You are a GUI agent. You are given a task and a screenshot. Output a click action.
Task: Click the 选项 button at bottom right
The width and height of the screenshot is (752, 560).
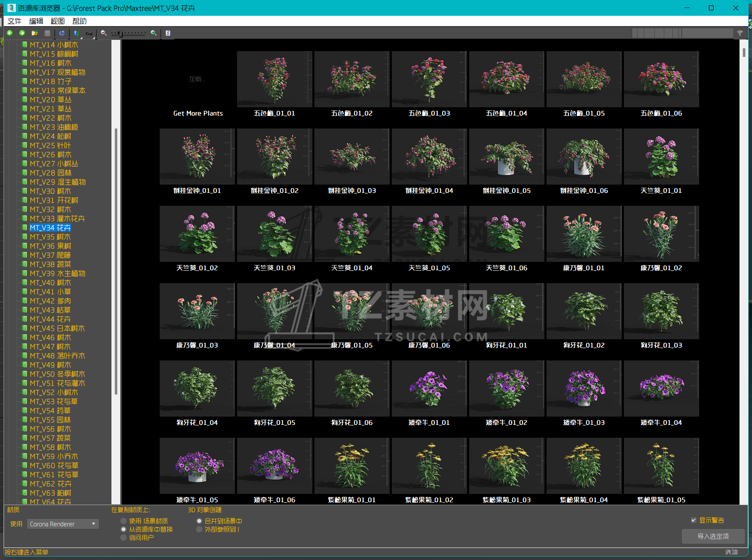[732, 552]
